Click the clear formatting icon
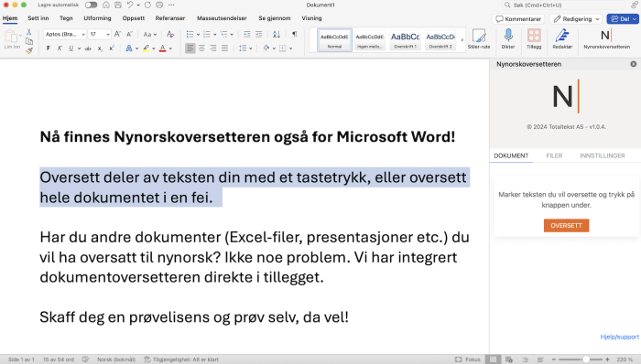 tap(170, 34)
